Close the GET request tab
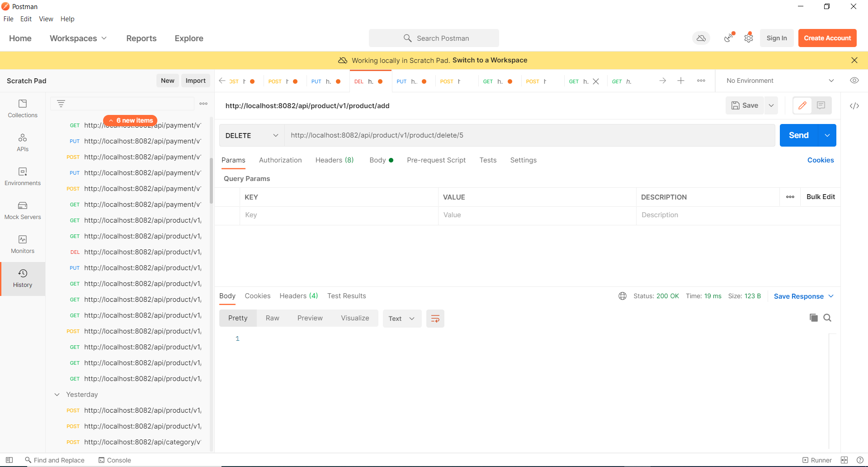 (596, 81)
